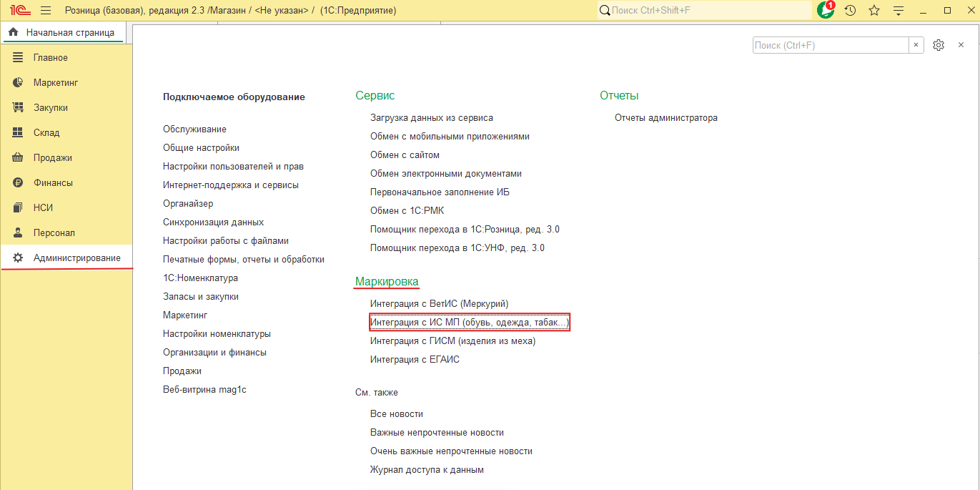Switch to Начальная страница tab
This screenshot has height=490, width=980.
pos(63,32)
